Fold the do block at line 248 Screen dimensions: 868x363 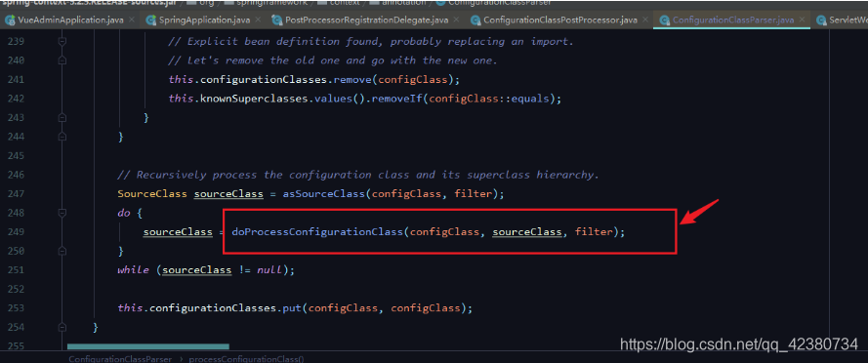tap(62, 213)
